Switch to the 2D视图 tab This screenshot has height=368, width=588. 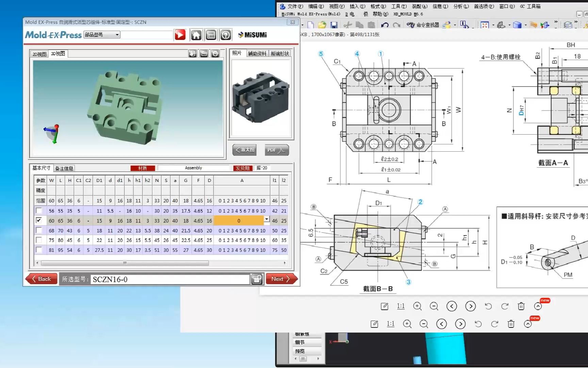pyautogui.click(x=39, y=54)
